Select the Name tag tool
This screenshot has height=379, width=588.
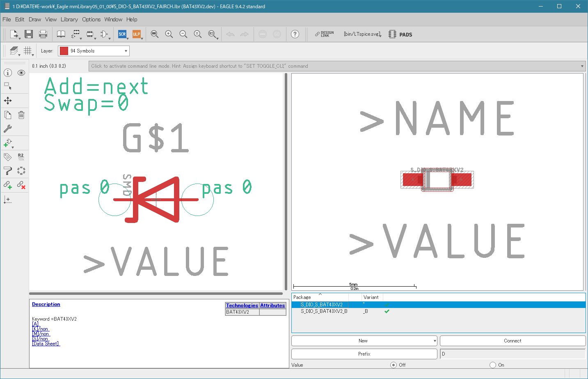[x=8, y=157]
